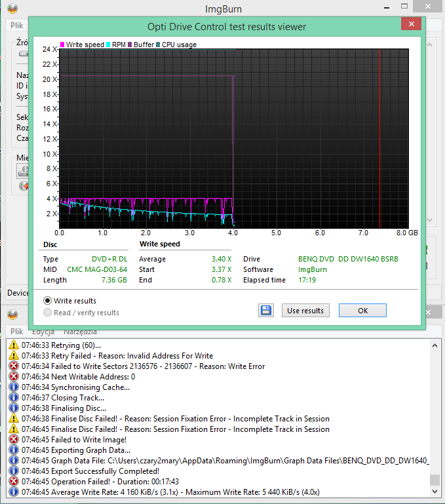Click info icon beside Synchronising Cache
Image resolution: width=445 pixels, height=504 pixels.
(x=14, y=387)
